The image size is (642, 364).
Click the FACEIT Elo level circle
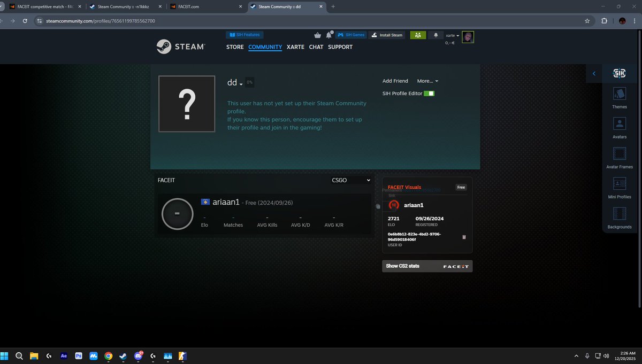click(177, 214)
